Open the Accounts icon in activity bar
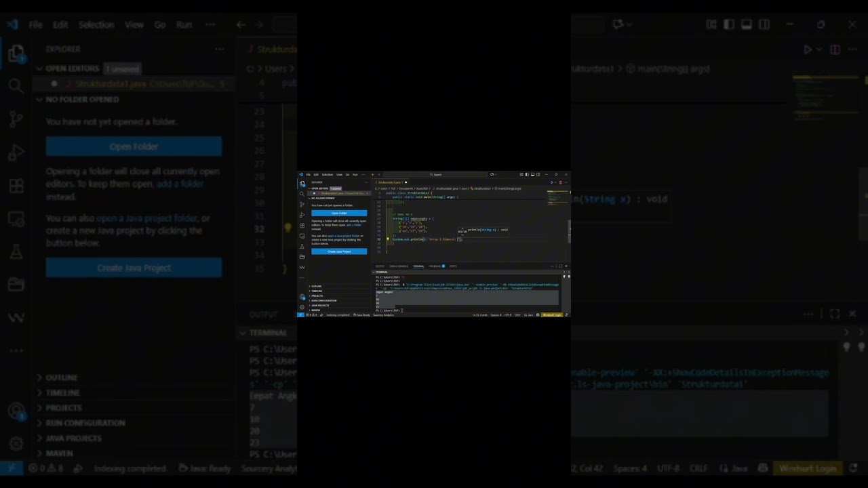This screenshot has width=868, height=488. pyautogui.click(x=302, y=296)
